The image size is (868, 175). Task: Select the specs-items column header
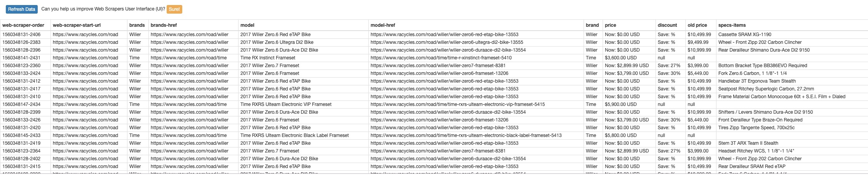tap(732, 25)
